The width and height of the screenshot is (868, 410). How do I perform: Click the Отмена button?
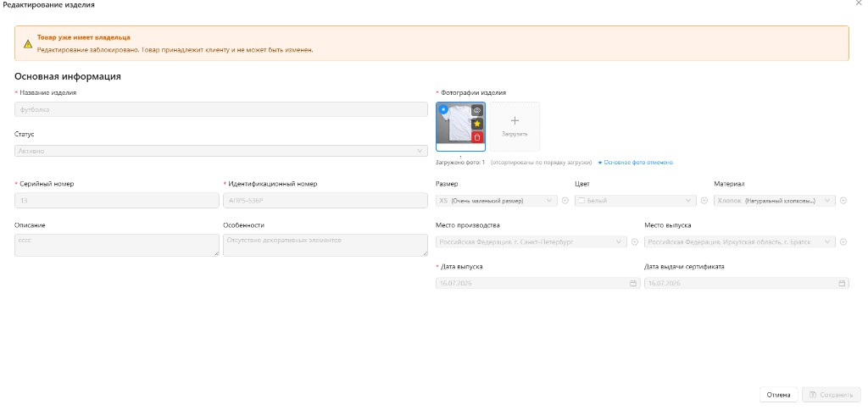click(x=778, y=395)
